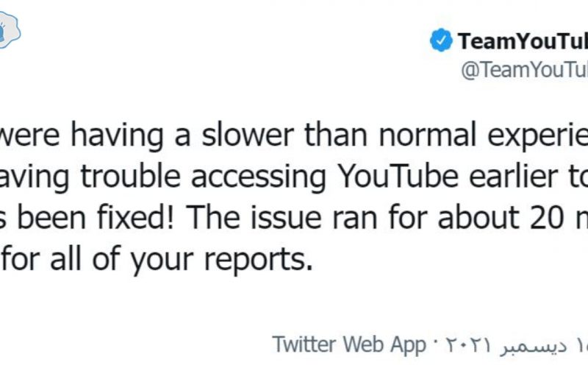The image size is (588, 368).
Task: Click "The issue ran" text
Action: pyautogui.click(x=282, y=217)
